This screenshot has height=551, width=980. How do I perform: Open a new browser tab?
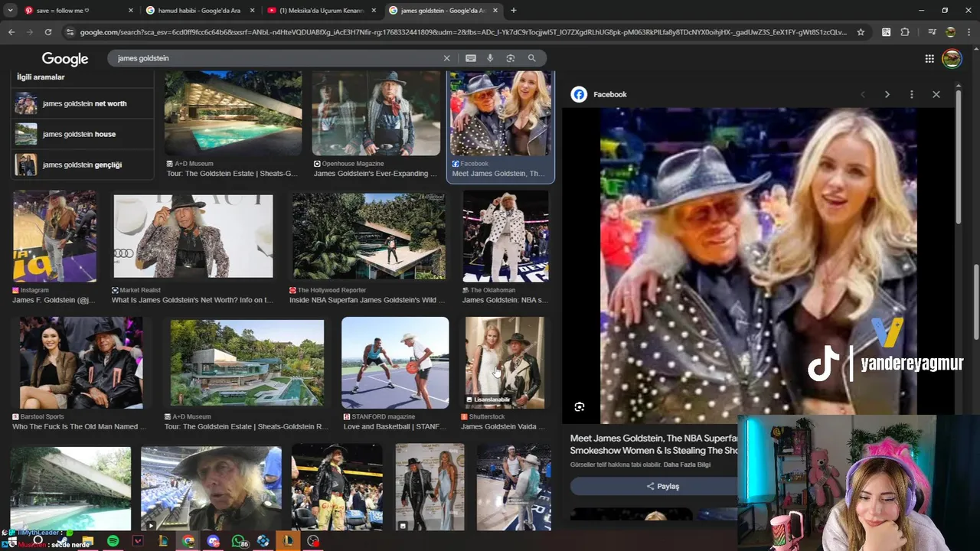click(x=513, y=10)
